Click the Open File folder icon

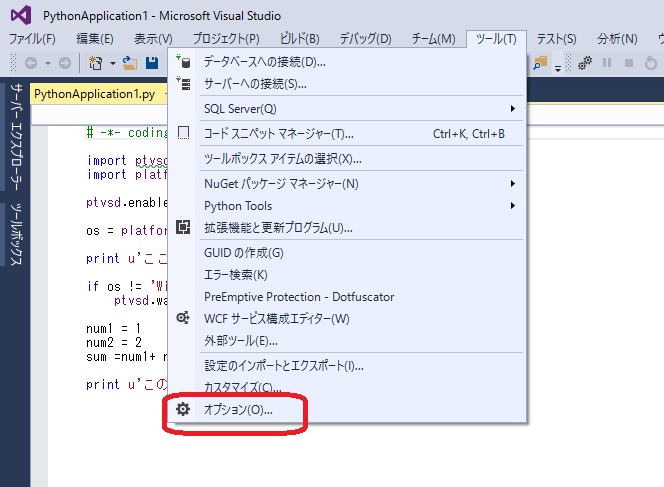point(130,63)
